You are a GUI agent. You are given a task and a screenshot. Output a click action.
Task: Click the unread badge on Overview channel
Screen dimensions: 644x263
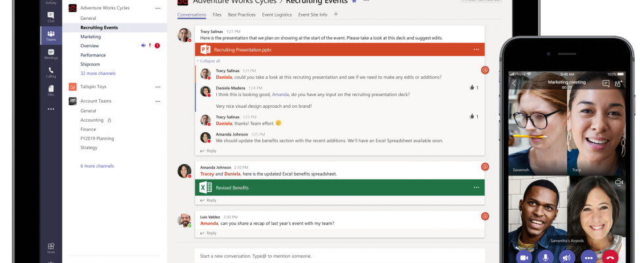coord(157,45)
